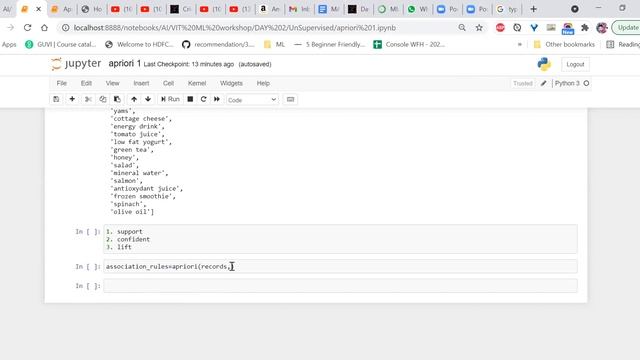The width and height of the screenshot is (640, 360).
Task: Open the Insert menu
Action: pos(141,83)
